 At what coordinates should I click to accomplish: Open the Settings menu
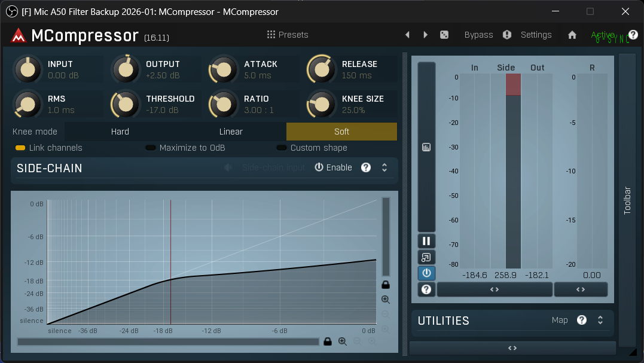pos(536,35)
